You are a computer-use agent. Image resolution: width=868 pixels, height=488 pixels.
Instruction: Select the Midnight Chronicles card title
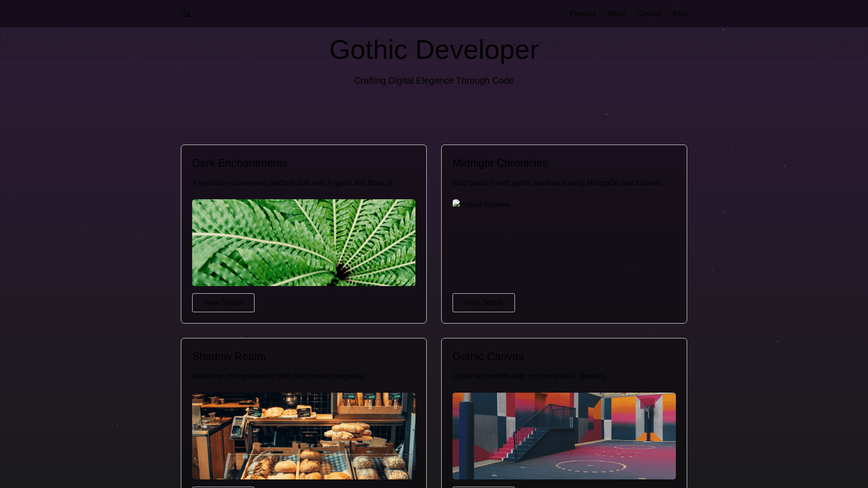(500, 163)
